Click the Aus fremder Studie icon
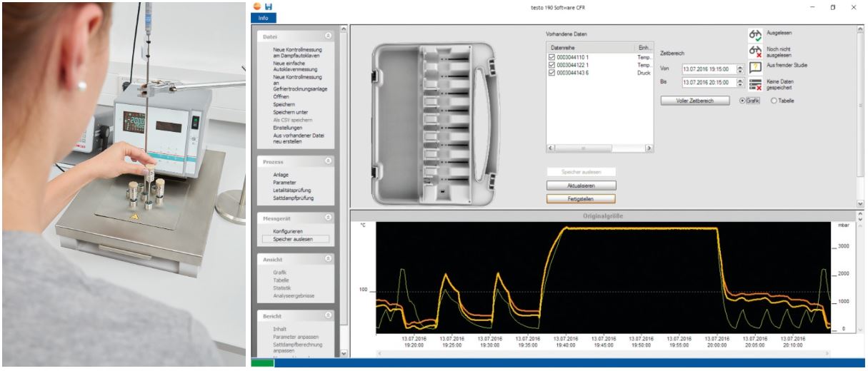Viewport: 868px width, 371px height. (755, 68)
